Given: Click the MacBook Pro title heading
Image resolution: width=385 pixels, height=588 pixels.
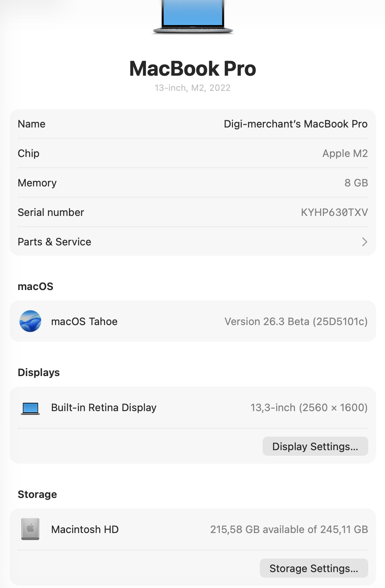Looking at the screenshot, I should click(193, 69).
